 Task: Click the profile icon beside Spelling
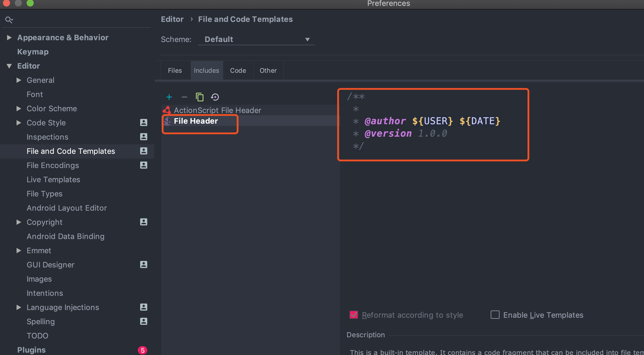[144, 321]
